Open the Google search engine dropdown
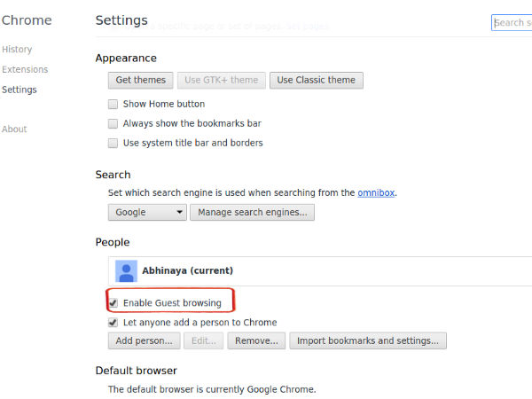The height and width of the screenshot is (399, 532). 147,213
